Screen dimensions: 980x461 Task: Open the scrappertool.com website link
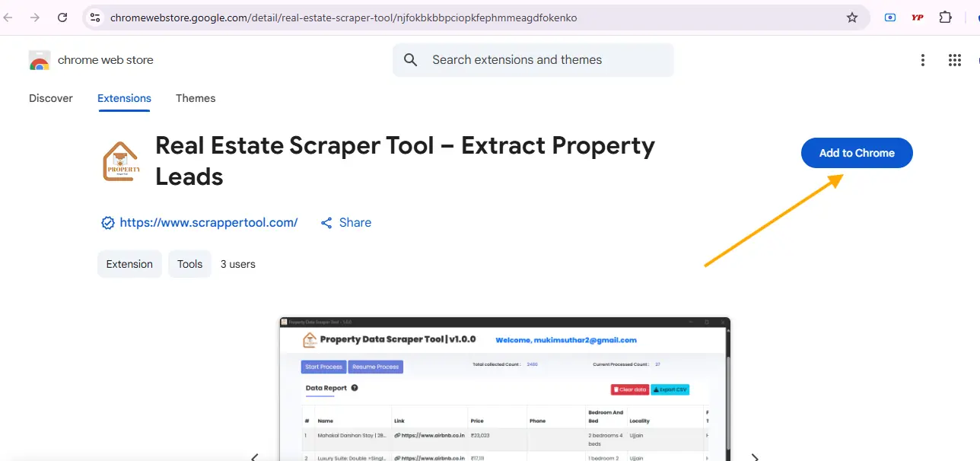[x=208, y=222]
